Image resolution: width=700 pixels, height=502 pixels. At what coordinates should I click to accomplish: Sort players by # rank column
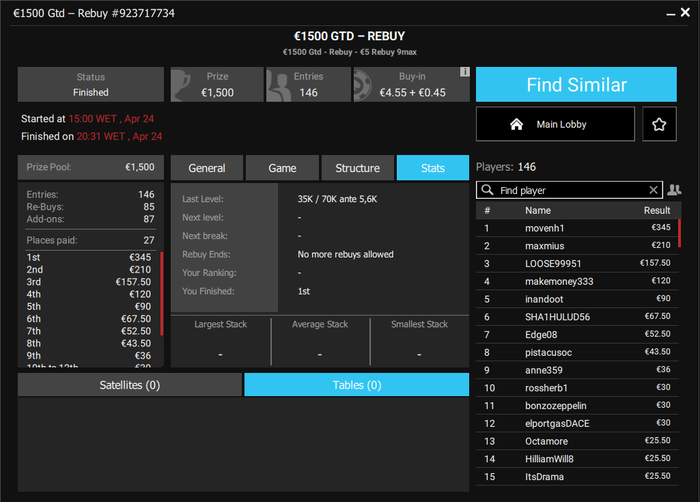pos(487,210)
